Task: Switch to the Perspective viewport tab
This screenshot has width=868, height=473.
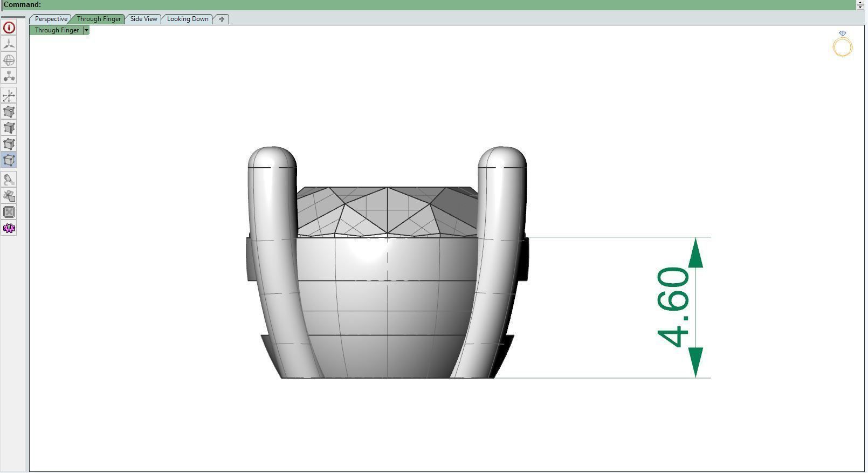Action: coord(51,19)
